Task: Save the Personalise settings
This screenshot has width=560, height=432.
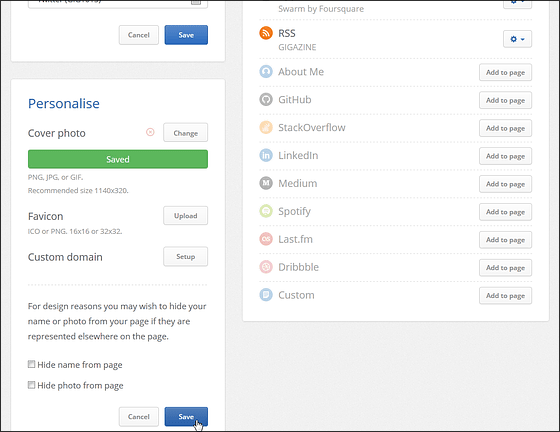Action: click(186, 416)
